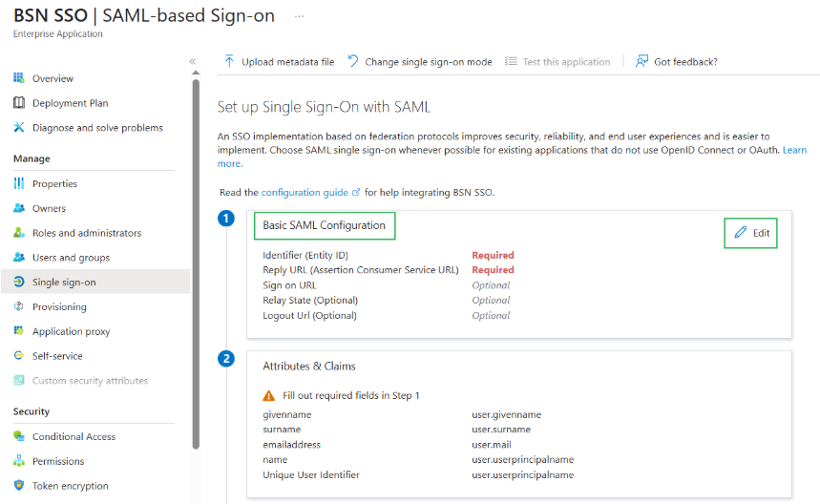
Task: Click the external link icon after configuration guide
Action: pos(356,192)
